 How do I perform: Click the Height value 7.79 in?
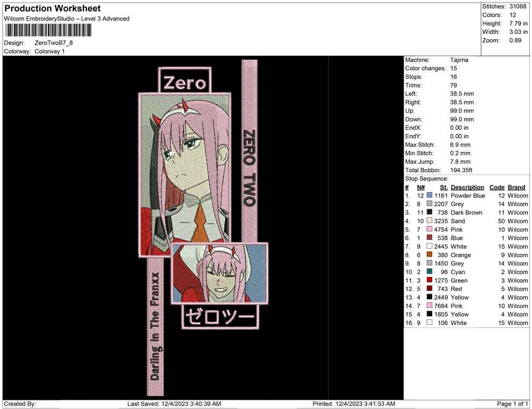(x=518, y=24)
